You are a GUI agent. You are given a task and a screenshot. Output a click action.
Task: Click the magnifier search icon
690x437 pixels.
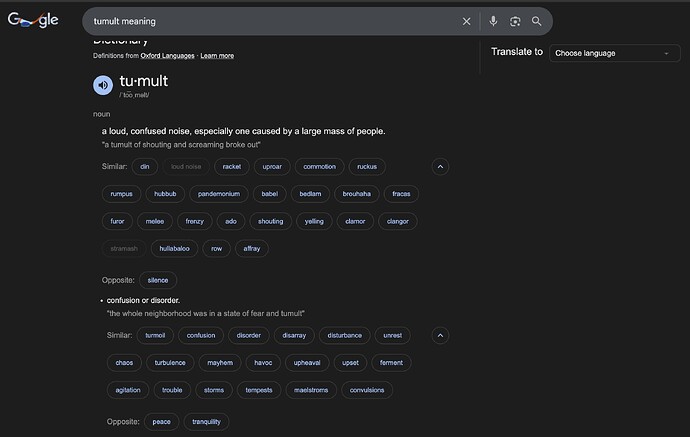pyautogui.click(x=537, y=21)
